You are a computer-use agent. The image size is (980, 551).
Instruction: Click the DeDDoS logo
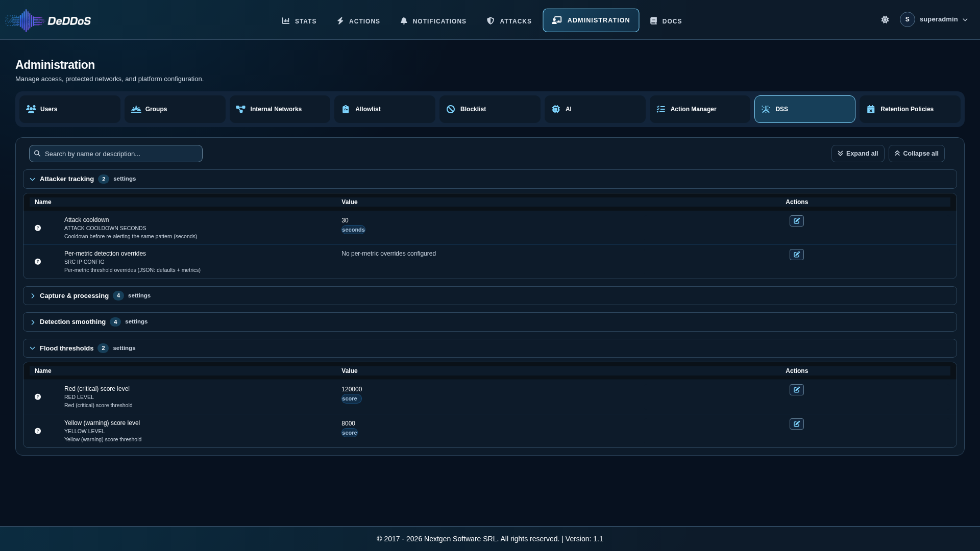tap(48, 20)
